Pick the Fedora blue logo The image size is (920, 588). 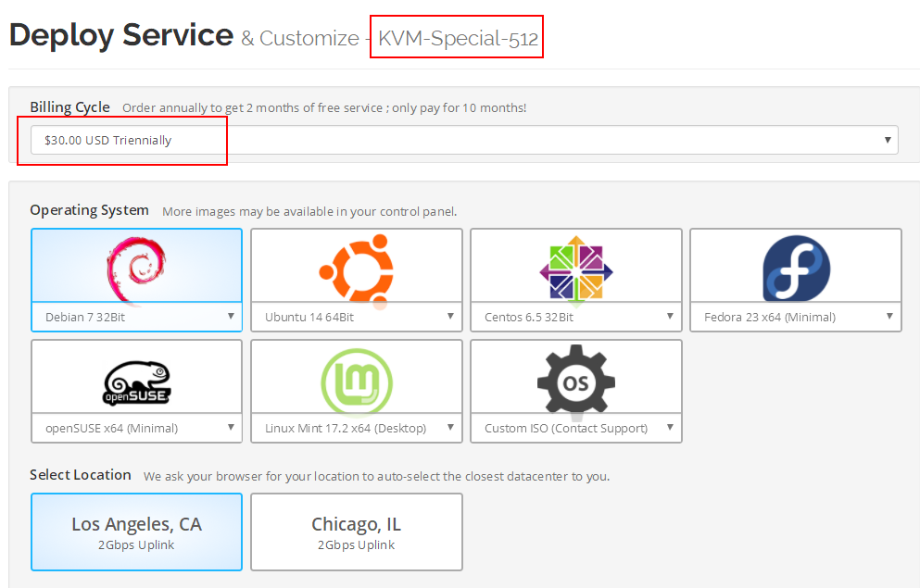[x=795, y=267]
